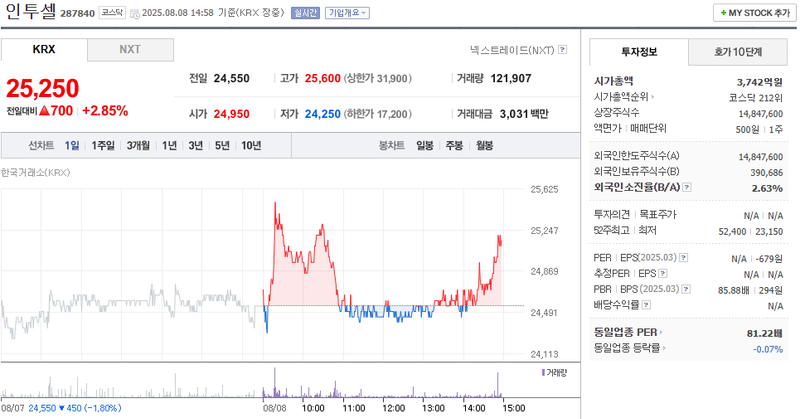Click the 시가총액 value 3,742억원
This screenshot has width=800, height=419.
(x=760, y=82)
